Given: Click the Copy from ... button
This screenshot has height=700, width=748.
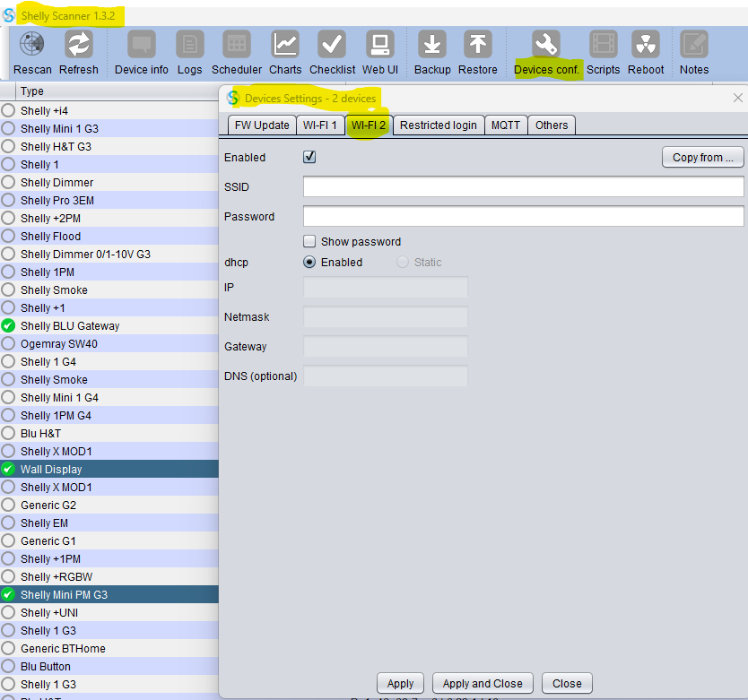Looking at the screenshot, I should [x=702, y=158].
